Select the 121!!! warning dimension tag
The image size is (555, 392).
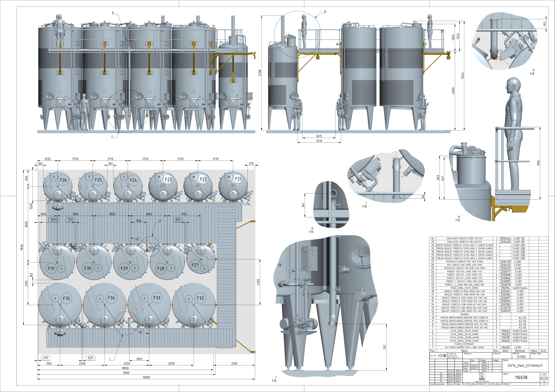coord(54,220)
